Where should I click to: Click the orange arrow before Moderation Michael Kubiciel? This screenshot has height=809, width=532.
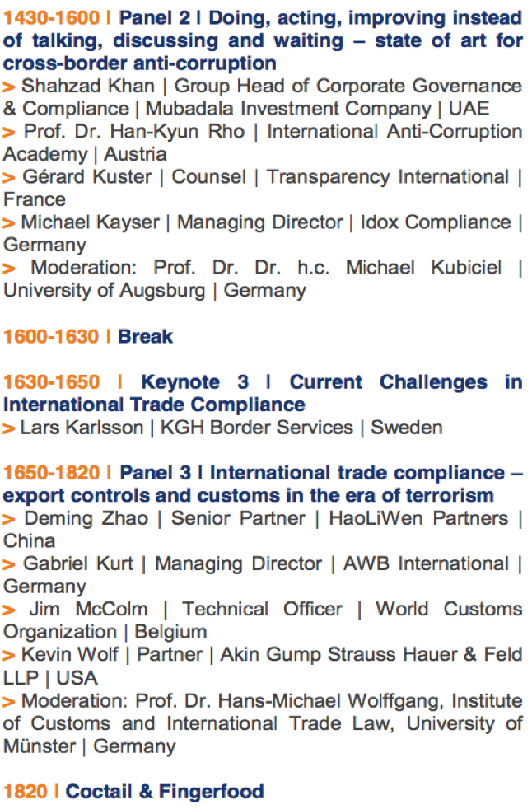(9, 269)
